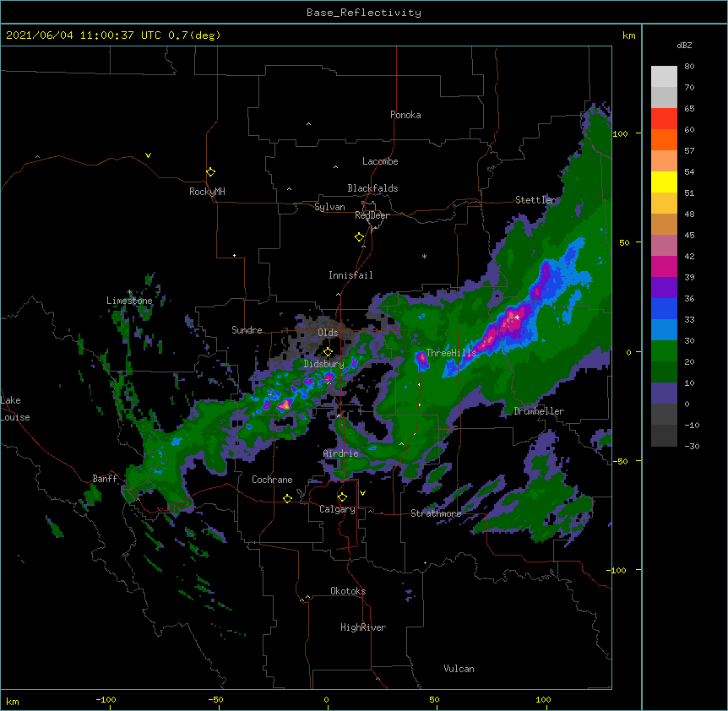This screenshot has height=711, width=728.
Task: Select the Olds label
Action: [328, 333]
